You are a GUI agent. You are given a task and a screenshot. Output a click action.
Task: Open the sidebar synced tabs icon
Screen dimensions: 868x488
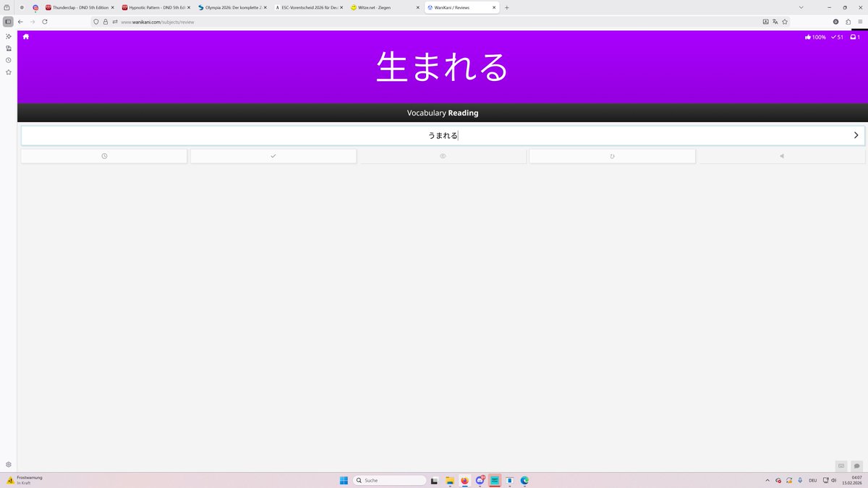tap(8, 48)
